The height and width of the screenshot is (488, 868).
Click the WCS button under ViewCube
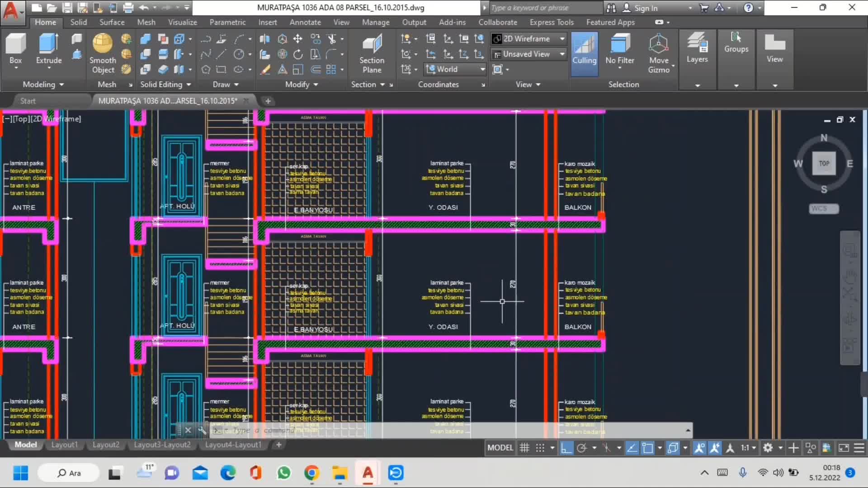823,208
